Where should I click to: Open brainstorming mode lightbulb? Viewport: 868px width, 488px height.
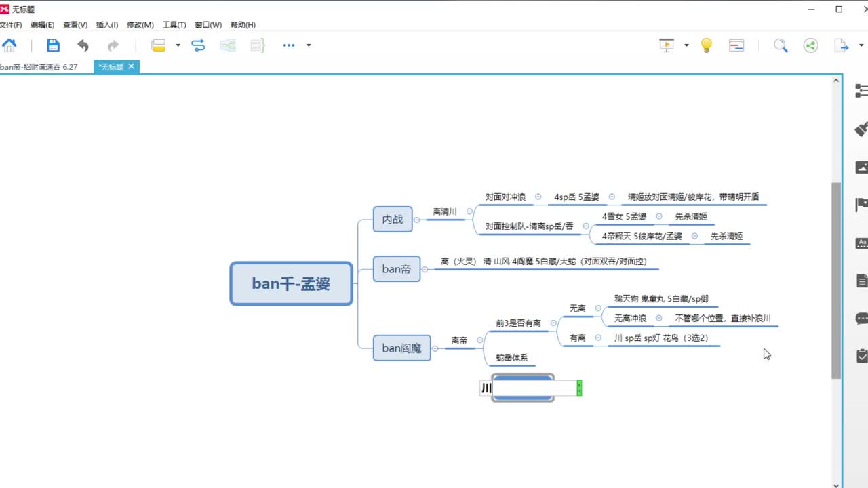point(707,45)
